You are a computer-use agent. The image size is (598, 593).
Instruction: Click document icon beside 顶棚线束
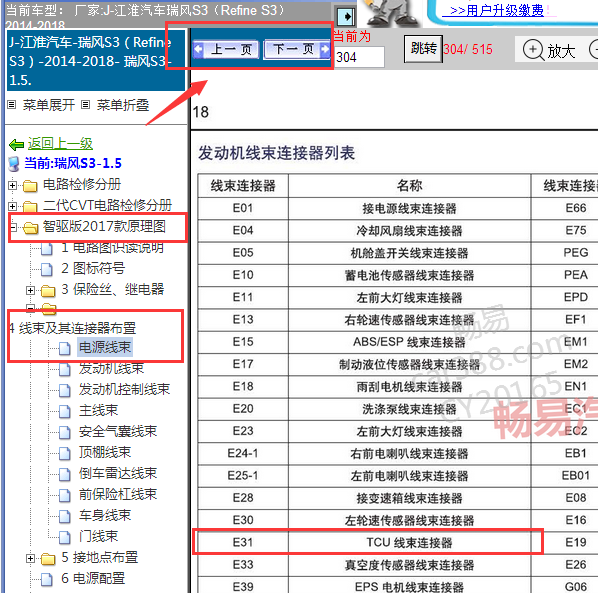pos(64,453)
